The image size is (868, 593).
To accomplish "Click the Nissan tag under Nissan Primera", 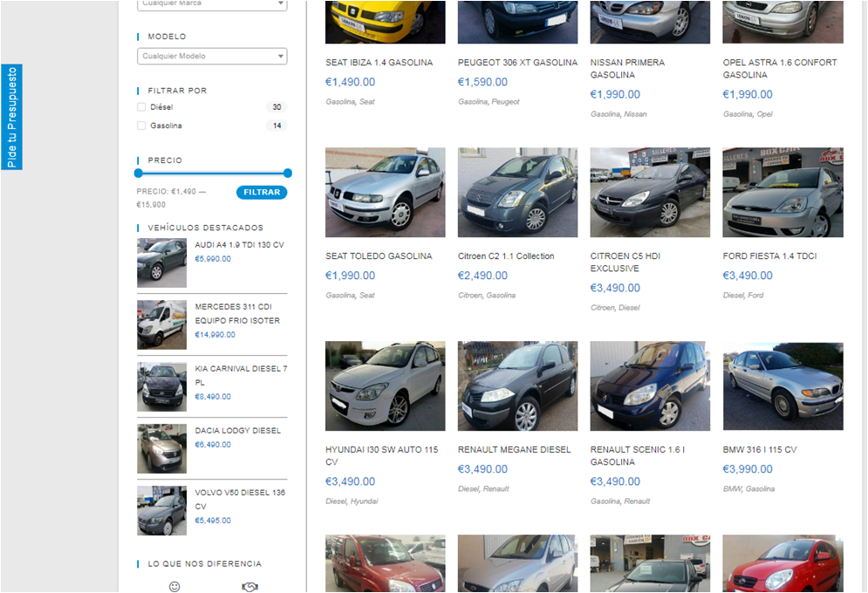I will point(635,114).
